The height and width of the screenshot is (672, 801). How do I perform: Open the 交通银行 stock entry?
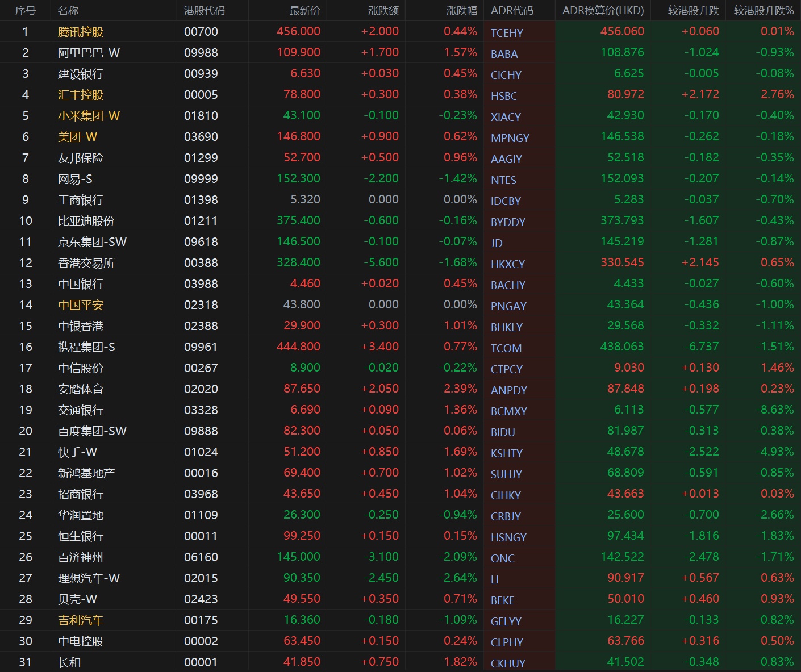[81, 410]
